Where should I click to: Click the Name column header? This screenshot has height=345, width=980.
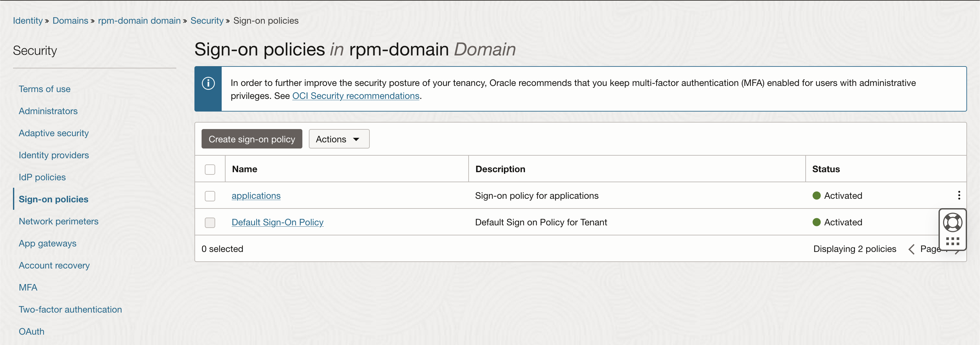pyautogui.click(x=245, y=169)
